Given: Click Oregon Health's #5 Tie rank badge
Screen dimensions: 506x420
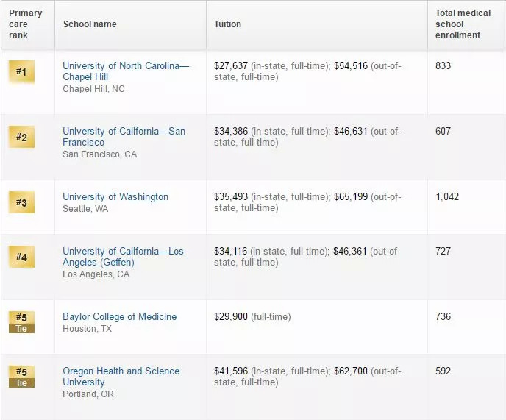Looking at the screenshot, I should tap(21, 377).
